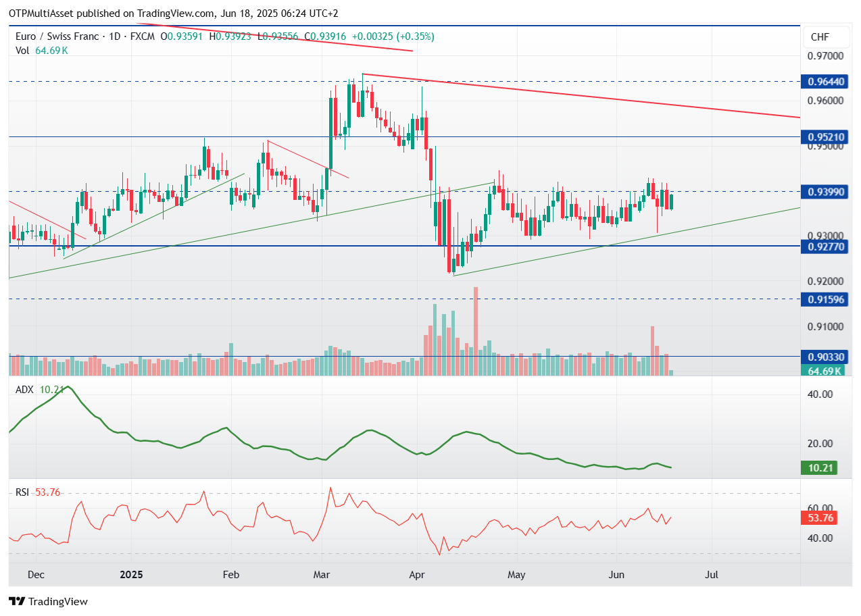The width and height of the screenshot is (861, 616).
Task: Click the CHF currency label
Action: tap(820, 37)
